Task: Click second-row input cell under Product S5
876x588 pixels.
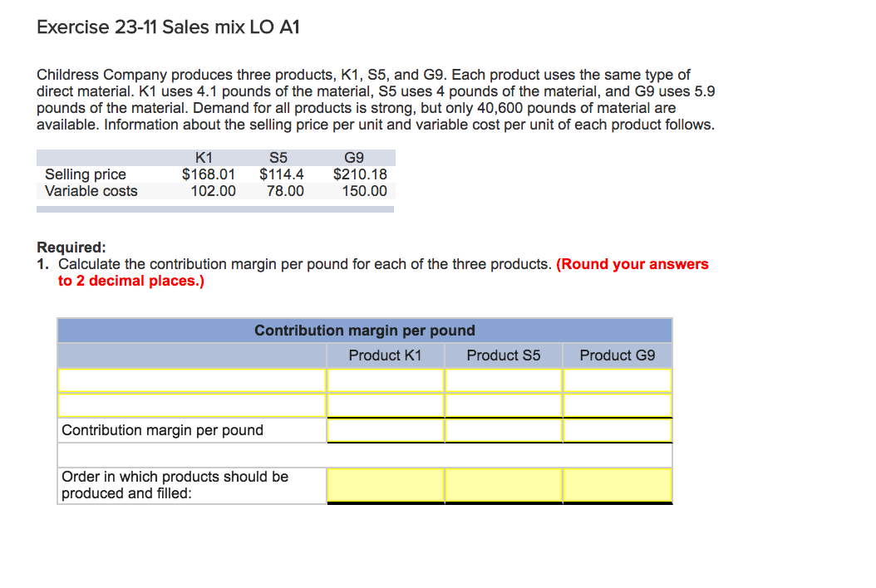Action: 504,405
